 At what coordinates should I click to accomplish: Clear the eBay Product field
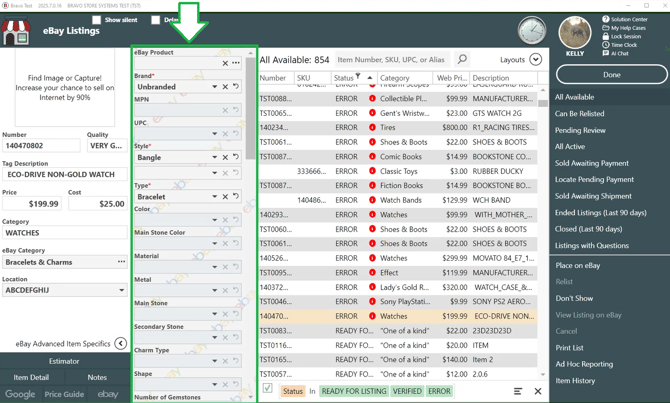tap(225, 63)
